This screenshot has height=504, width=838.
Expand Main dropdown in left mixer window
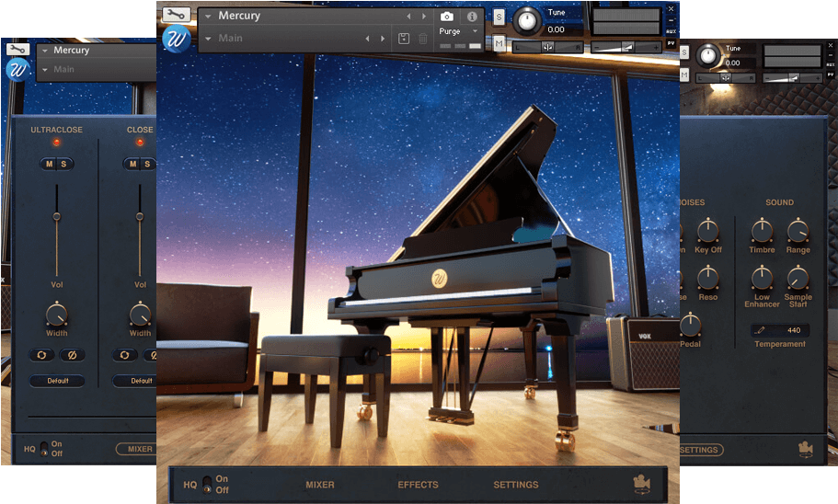coord(45,70)
